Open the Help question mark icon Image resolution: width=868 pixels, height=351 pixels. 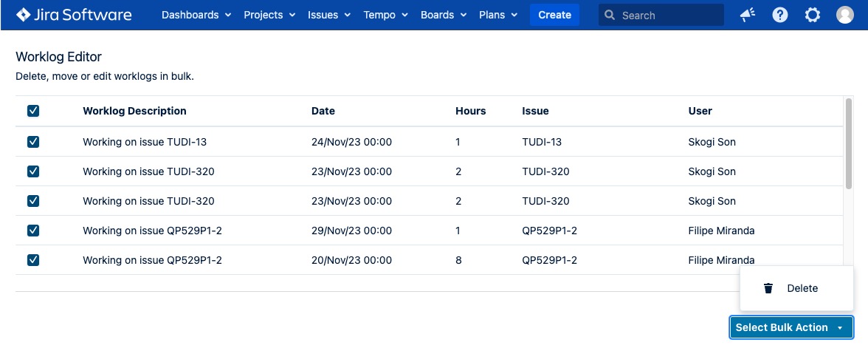(x=780, y=15)
